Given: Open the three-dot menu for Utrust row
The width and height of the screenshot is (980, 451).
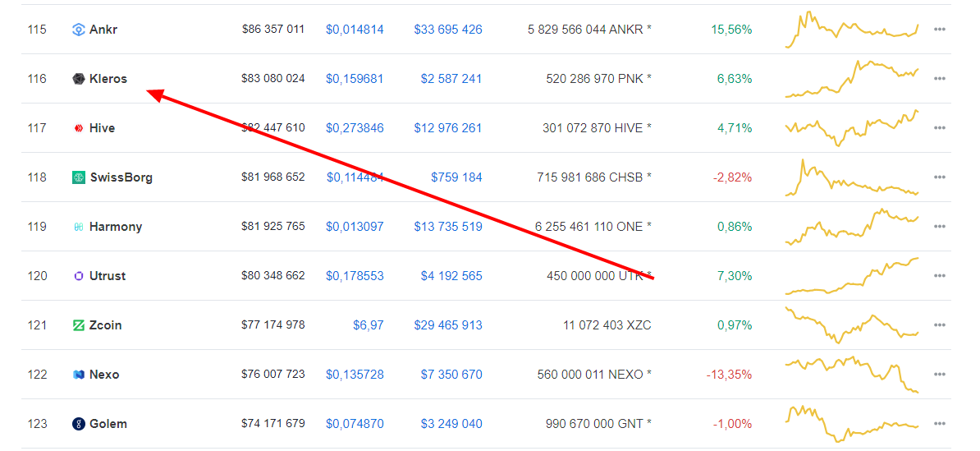Looking at the screenshot, I should [x=940, y=276].
